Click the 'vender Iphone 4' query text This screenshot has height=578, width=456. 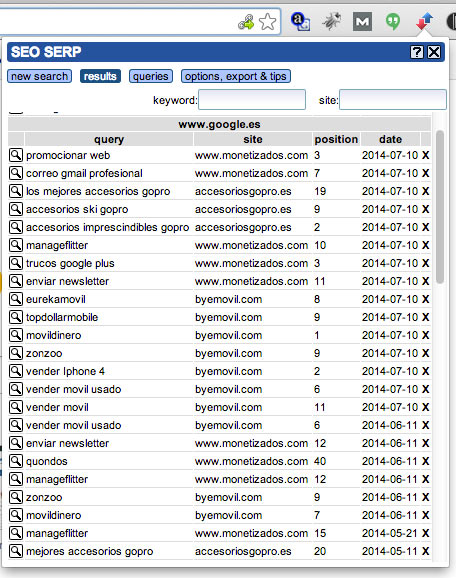(x=65, y=371)
